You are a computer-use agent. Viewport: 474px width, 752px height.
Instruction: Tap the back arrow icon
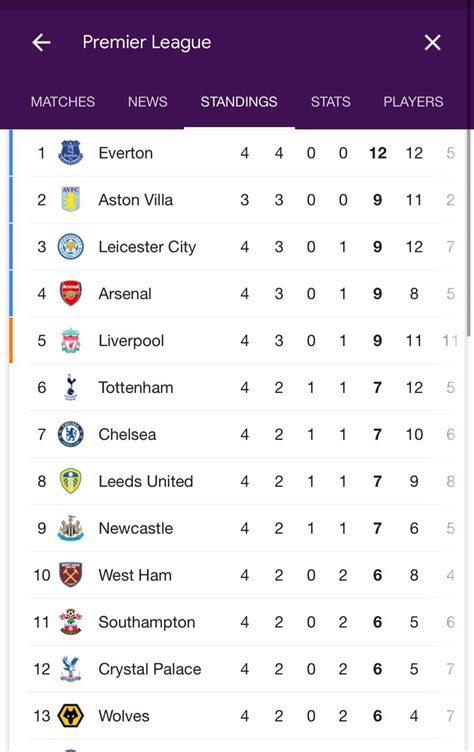41,43
